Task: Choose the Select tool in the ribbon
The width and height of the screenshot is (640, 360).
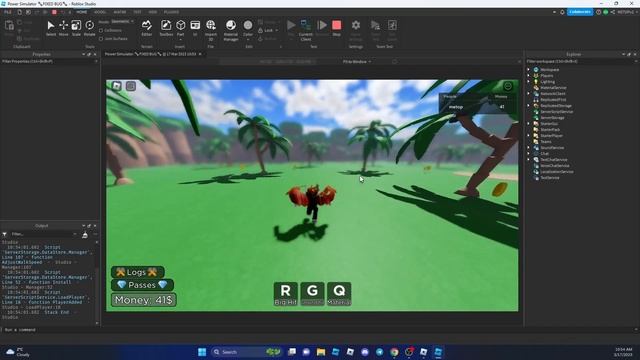Action: tap(51, 28)
